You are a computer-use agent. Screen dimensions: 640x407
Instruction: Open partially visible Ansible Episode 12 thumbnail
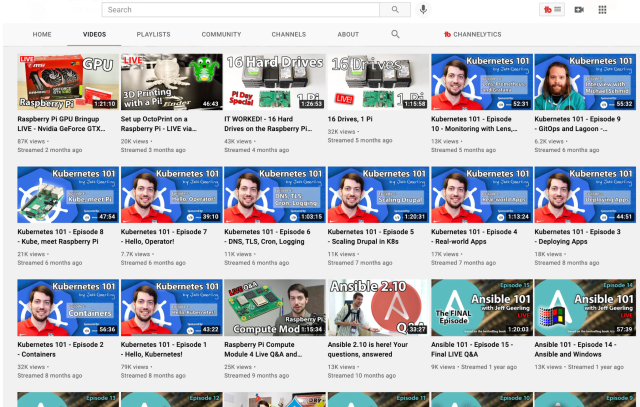pos(171,399)
